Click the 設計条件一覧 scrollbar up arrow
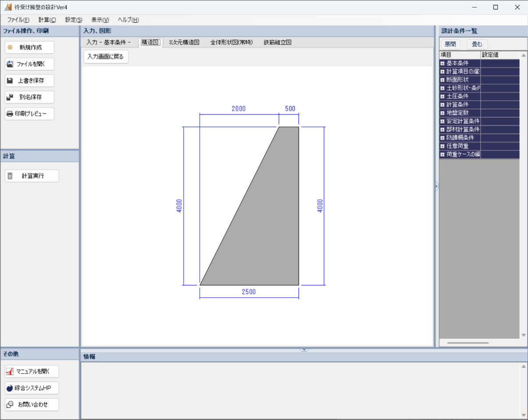 pyautogui.click(x=523, y=55)
